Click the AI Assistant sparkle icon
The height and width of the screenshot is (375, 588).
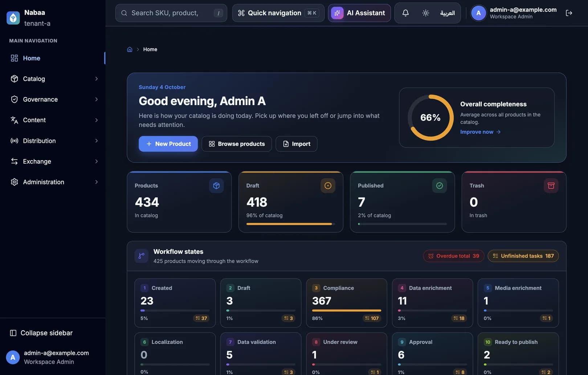pyautogui.click(x=337, y=13)
